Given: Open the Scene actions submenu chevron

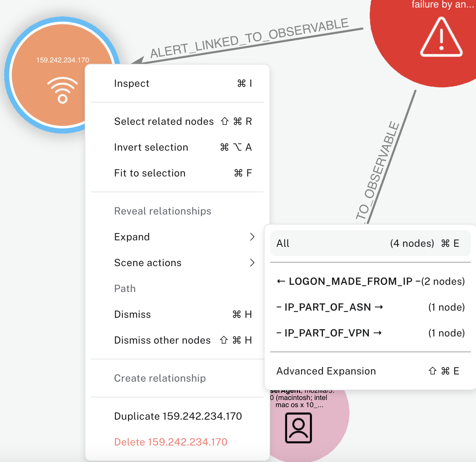Looking at the screenshot, I should pyautogui.click(x=253, y=263).
